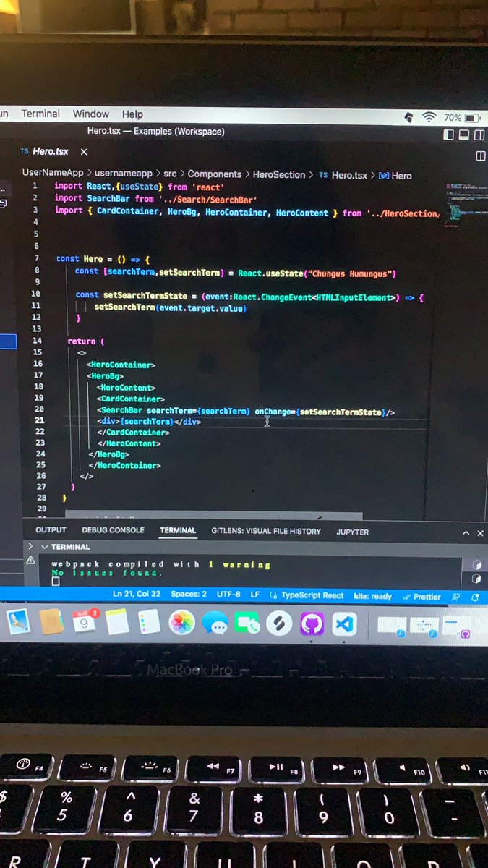Open the Hero symbol breadcrumb
Viewport: 488px width, 868px height.
[x=395, y=176]
